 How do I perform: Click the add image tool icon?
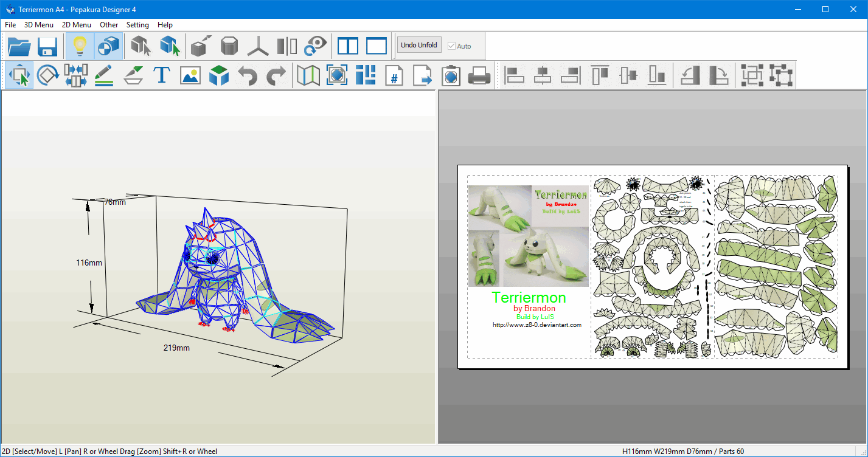[190, 76]
